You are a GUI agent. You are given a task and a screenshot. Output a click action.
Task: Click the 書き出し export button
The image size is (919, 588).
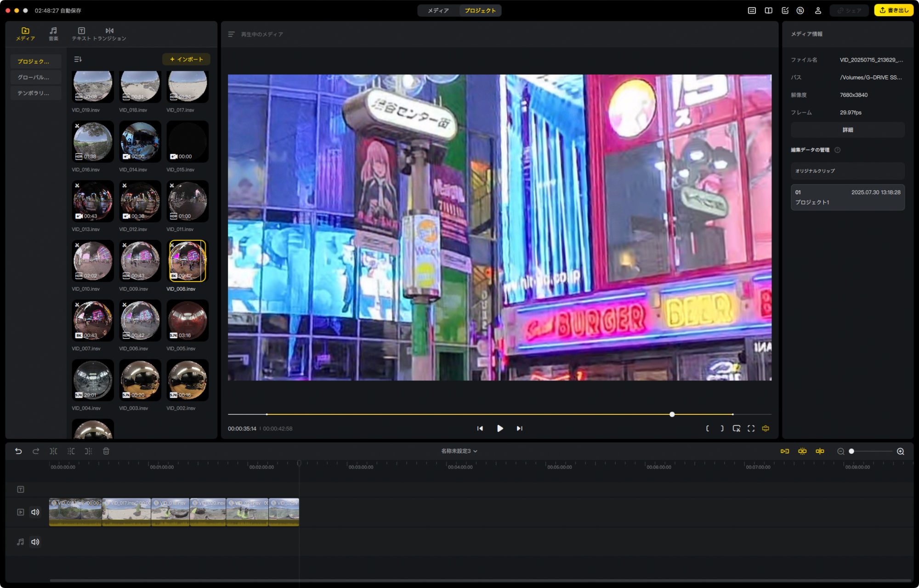point(894,11)
